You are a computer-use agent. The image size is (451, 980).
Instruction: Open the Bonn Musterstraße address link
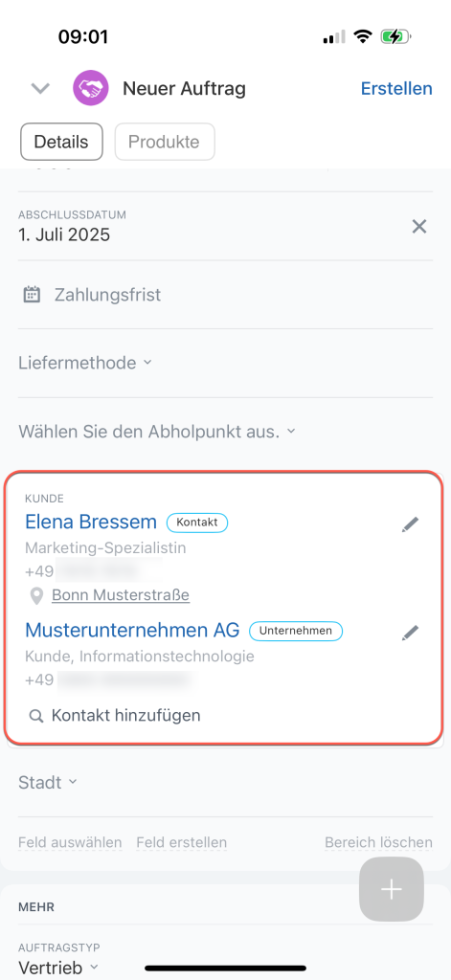pos(121,595)
